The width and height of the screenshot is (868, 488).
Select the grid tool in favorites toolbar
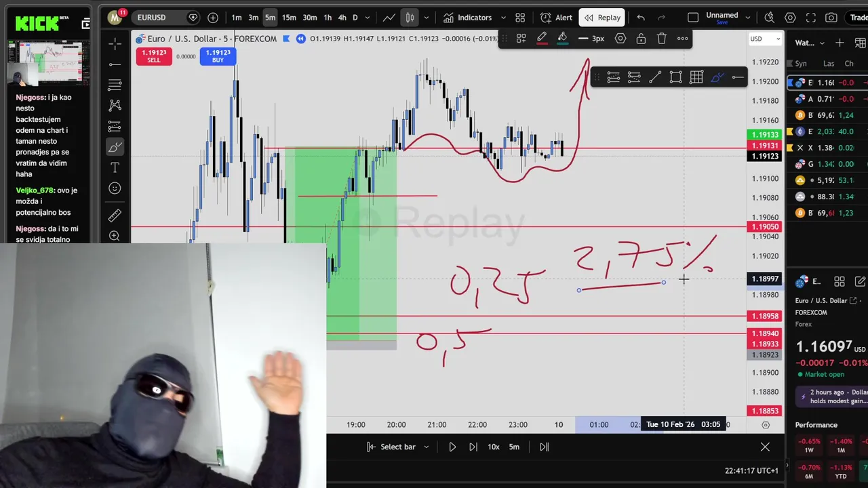[696, 77]
